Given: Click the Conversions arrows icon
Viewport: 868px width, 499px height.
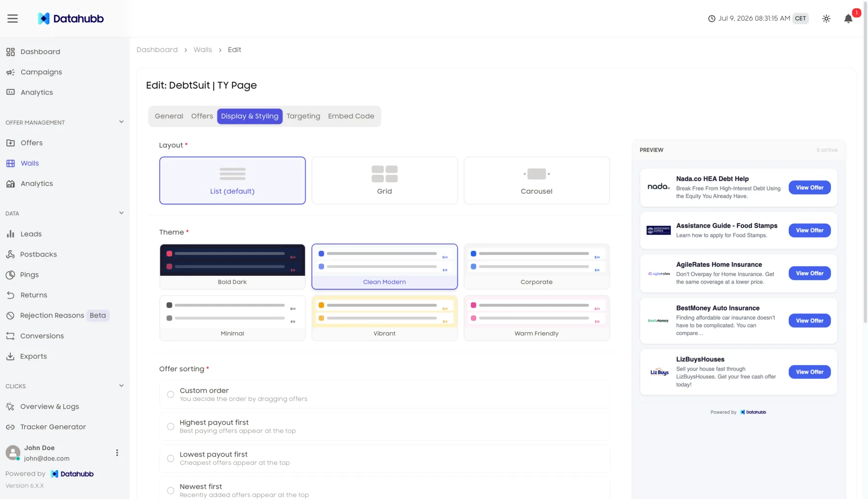Looking at the screenshot, I should (11, 336).
